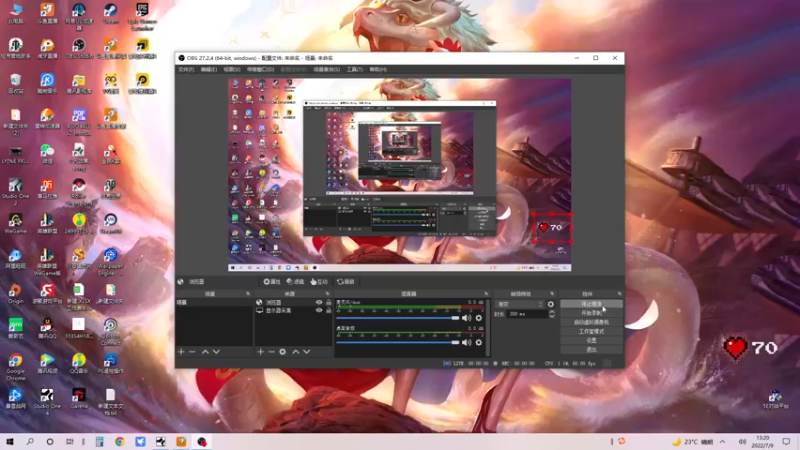Add a new scene with plus icon
This screenshot has width=800, height=450.
pos(181,352)
